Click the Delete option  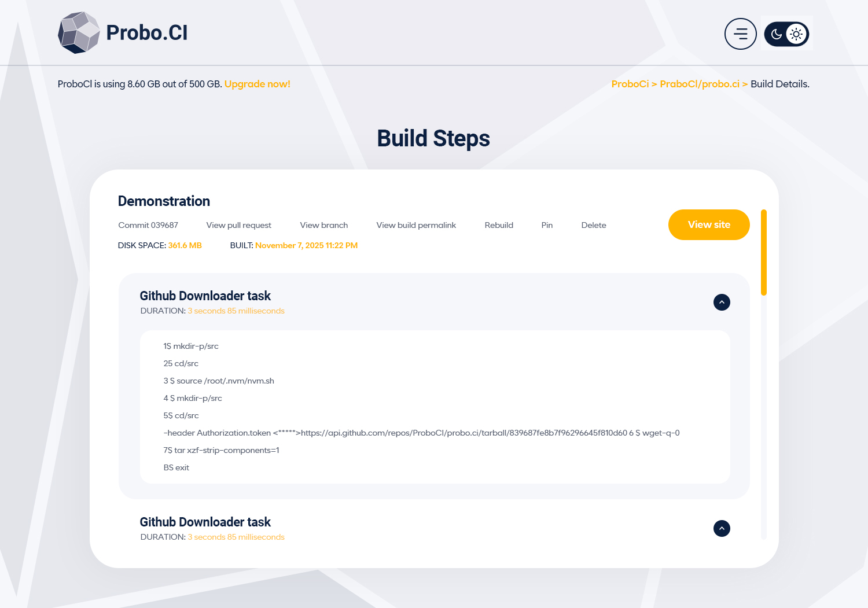click(x=594, y=225)
